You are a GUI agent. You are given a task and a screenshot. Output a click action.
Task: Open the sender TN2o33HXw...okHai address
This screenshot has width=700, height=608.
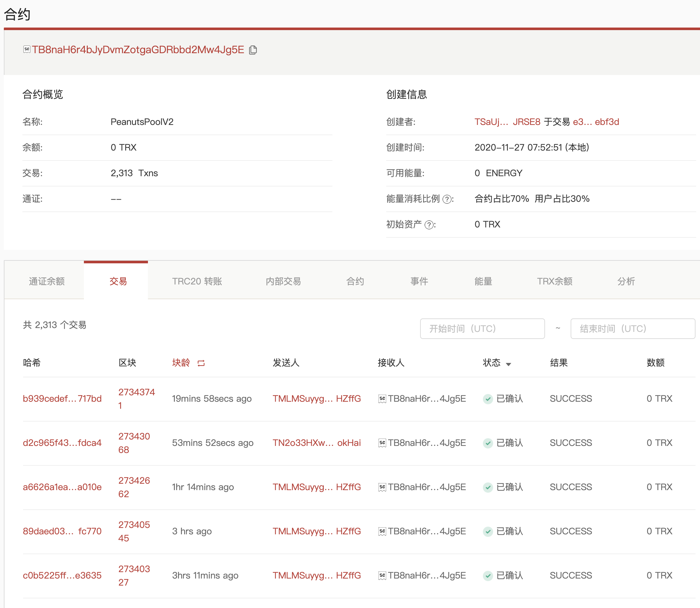tap(316, 443)
